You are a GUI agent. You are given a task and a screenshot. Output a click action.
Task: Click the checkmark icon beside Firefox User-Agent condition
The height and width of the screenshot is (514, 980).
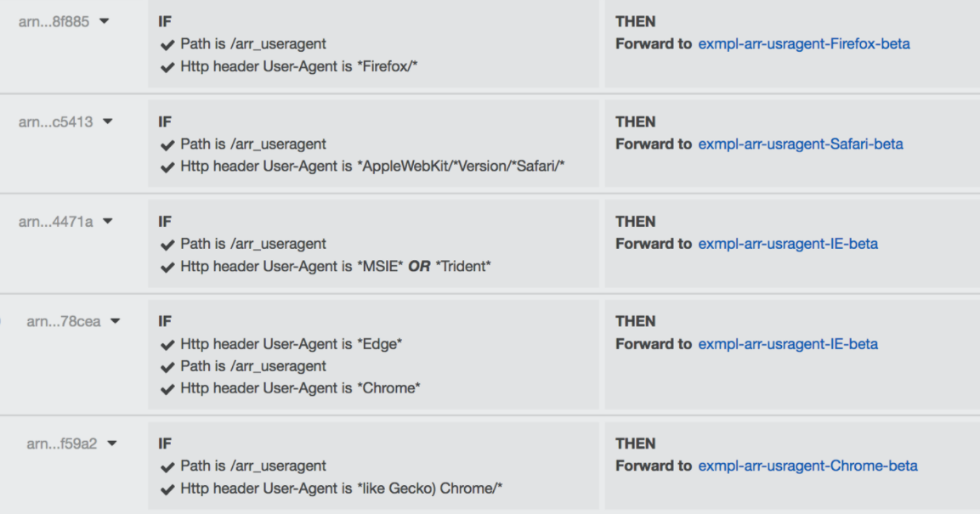pyautogui.click(x=167, y=66)
